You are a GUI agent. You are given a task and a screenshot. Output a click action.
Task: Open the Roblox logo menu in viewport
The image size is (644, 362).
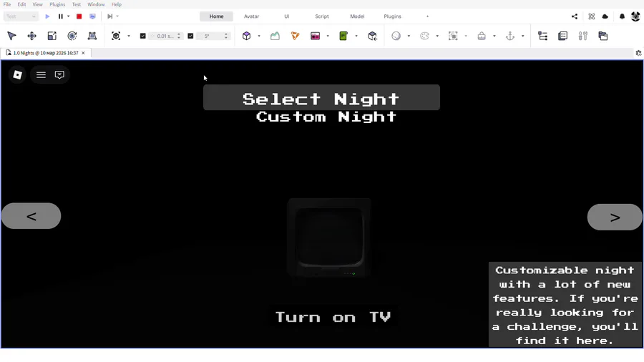[x=17, y=74]
